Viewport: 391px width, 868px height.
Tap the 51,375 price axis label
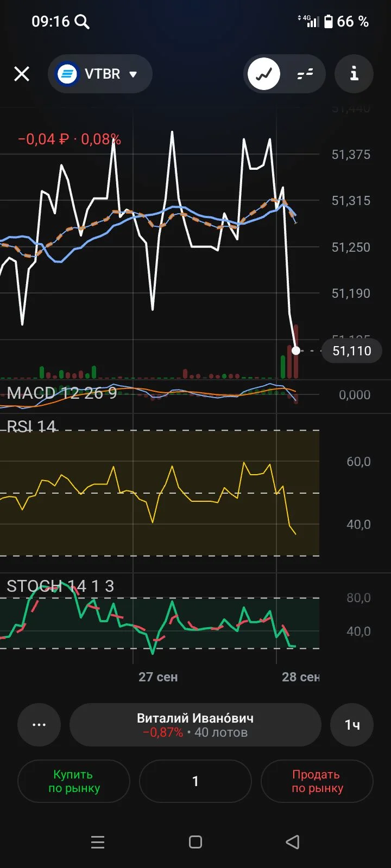coord(351,155)
